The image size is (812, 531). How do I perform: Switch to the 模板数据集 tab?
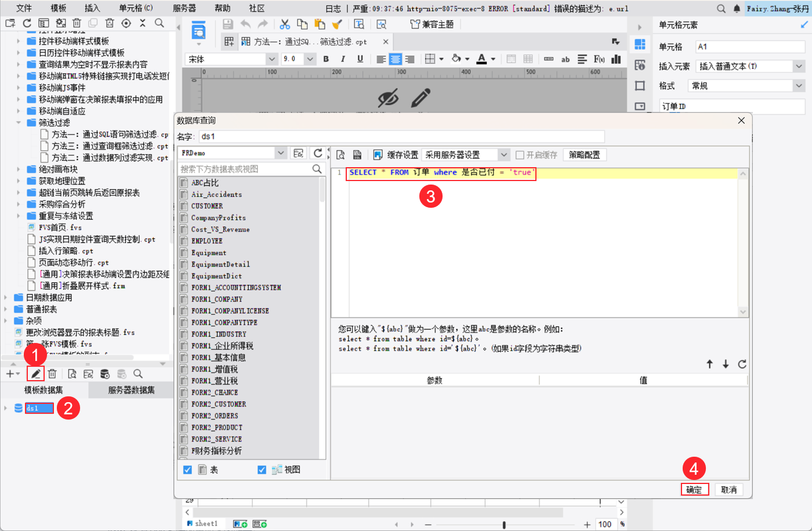pyautogui.click(x=43, y=390)
